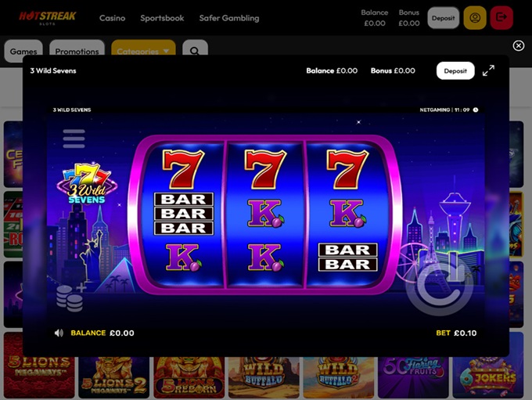Open the slot game hamburger menu
Screen dimensions: 532x400
click(x=74, y=139)
